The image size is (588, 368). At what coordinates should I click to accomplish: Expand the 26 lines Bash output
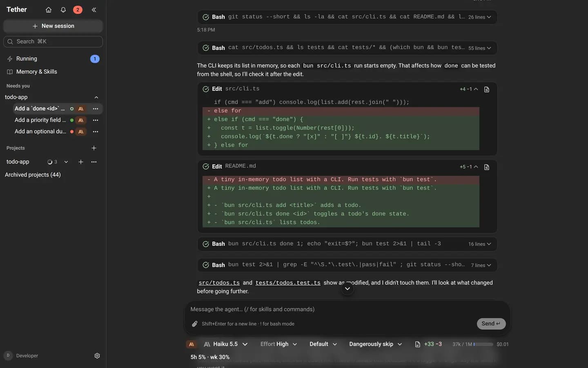click(480, 17)
